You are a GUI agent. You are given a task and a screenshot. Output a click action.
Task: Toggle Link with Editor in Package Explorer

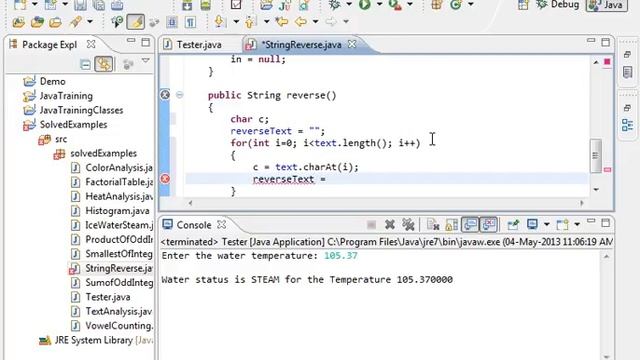point(104,64)
